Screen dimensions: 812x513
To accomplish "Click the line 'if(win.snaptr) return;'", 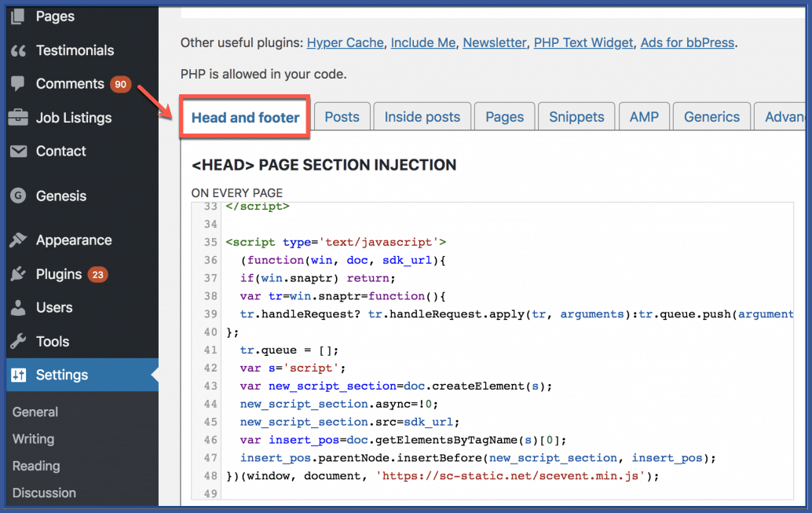I will pos(317,278).
